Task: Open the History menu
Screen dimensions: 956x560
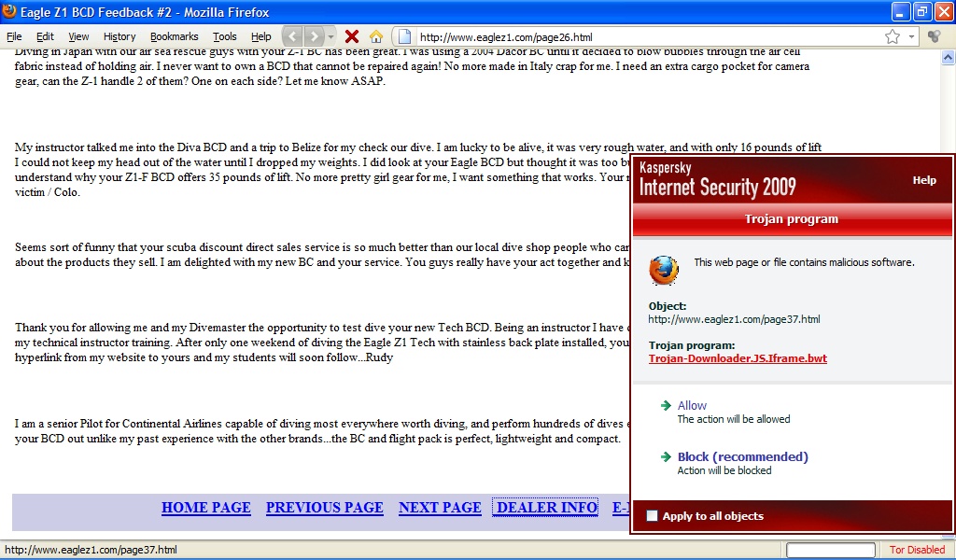Action: coord(119,36)
